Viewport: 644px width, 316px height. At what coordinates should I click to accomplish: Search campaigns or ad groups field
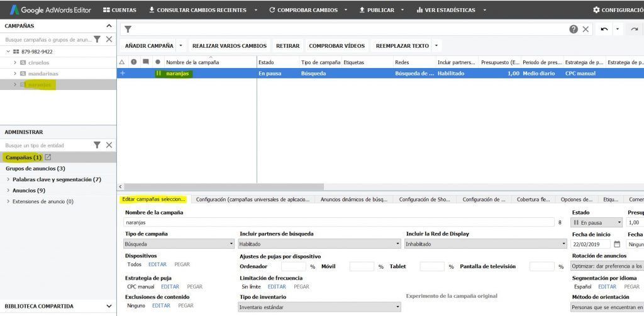pos(48,40)
